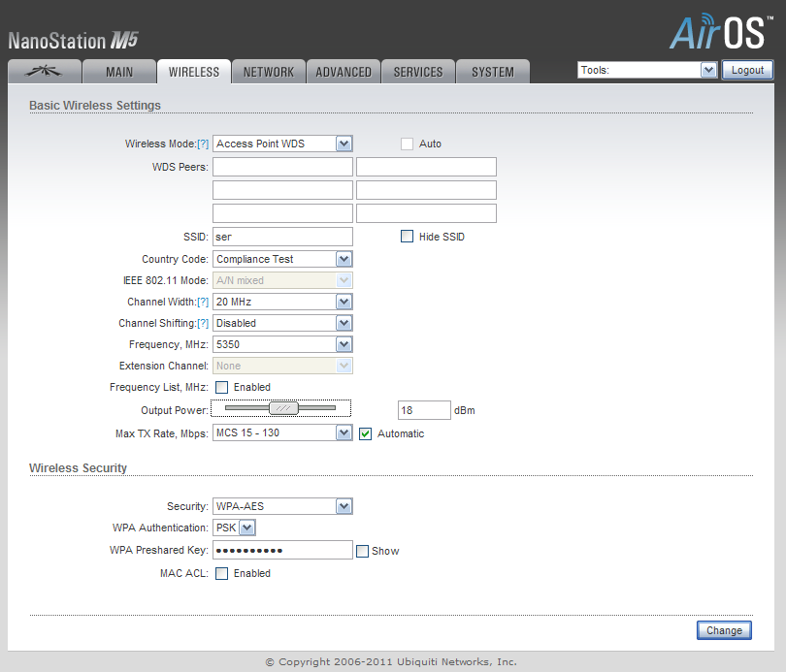The image size is (786, 672).
Task: Open the Security dropdown
Action: 282,506
